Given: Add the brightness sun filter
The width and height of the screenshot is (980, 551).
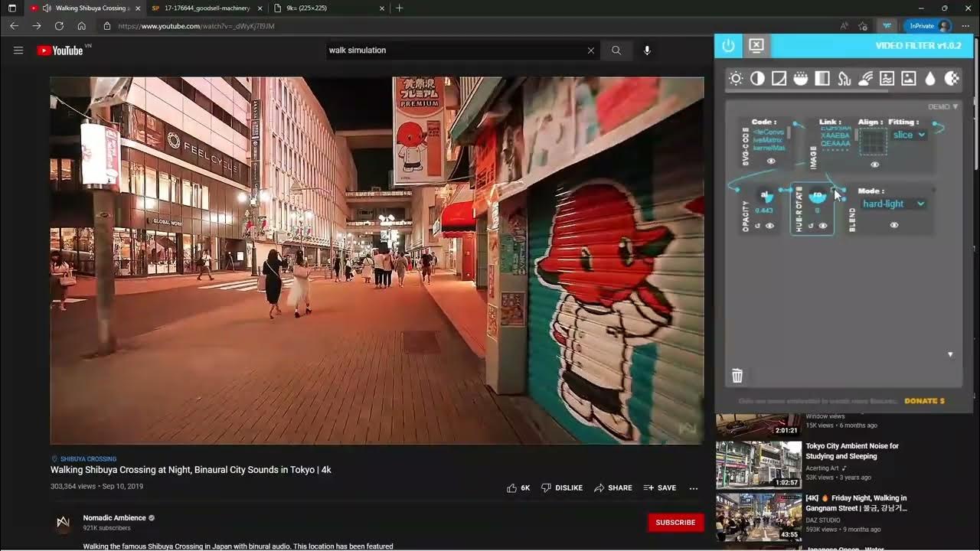Looking at the screenshot, I should (x=736, y=78).
